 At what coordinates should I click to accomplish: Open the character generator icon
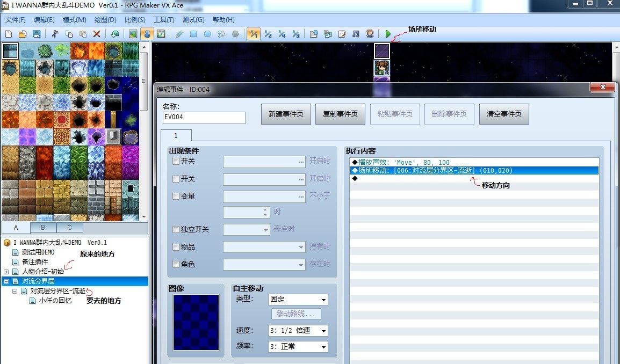[x=370, y=34]
